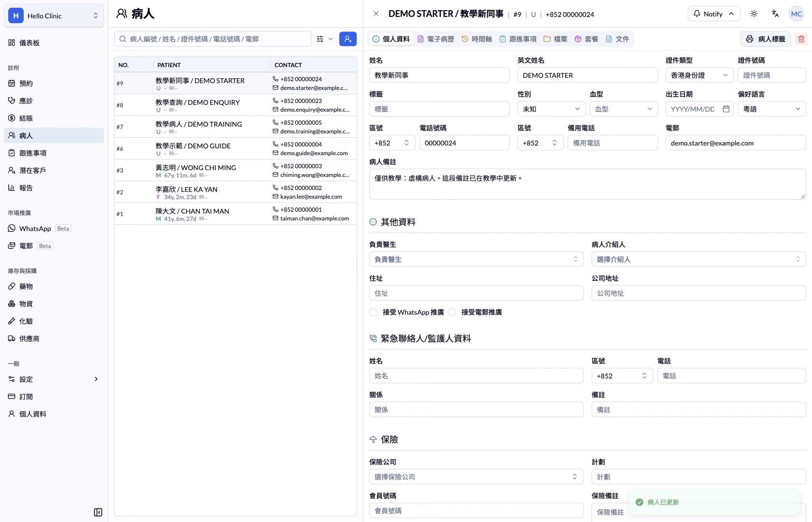This screenshot has height=522, width=812.
Task: Open the 偏好語言 粵語 dropdown
Action: (772, 109)
